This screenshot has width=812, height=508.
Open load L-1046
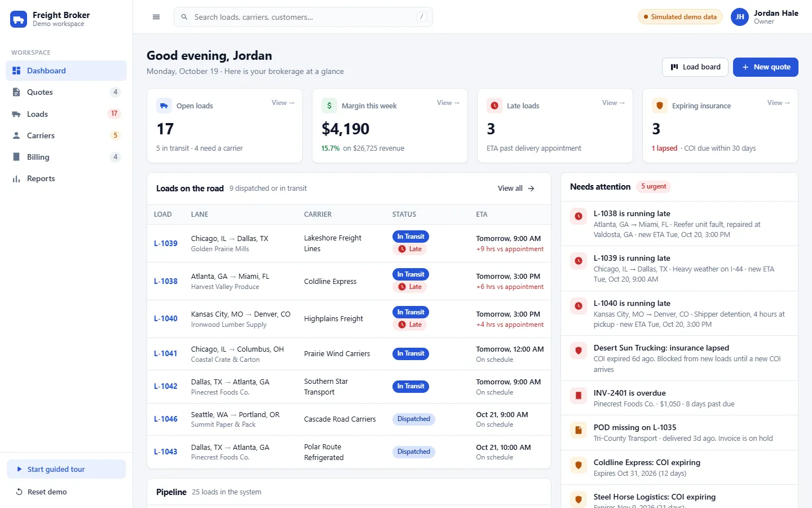166,419
